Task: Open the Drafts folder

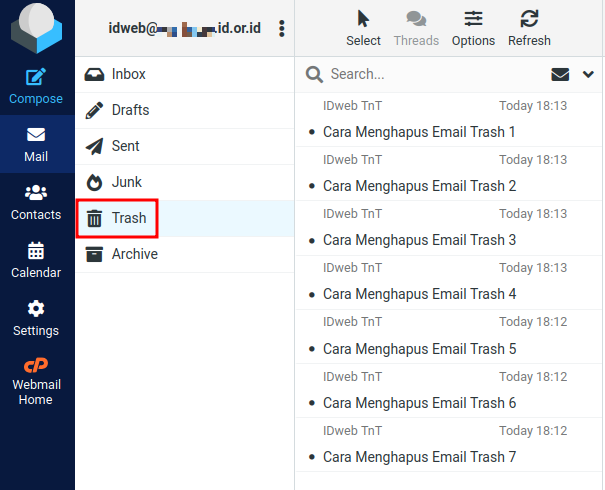Action: click(x=185, y=110)
